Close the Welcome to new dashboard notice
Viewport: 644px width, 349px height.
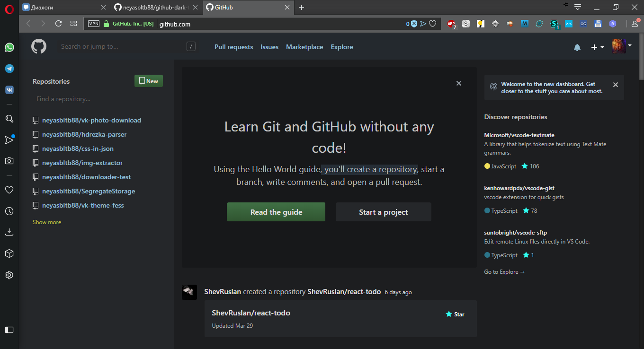coord(616,85)
